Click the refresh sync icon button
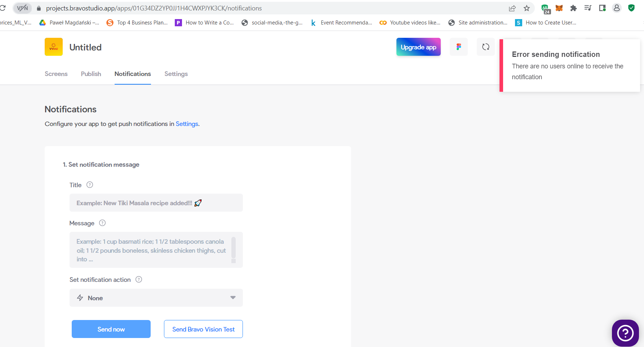The width and height of the screenshot is (644, 347). click(x=486, y=47)
